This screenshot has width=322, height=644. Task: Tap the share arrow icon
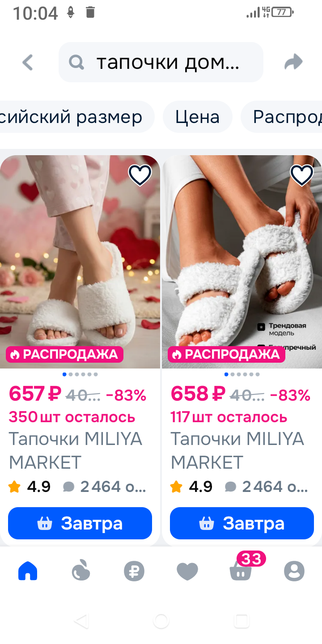[294, 62]
